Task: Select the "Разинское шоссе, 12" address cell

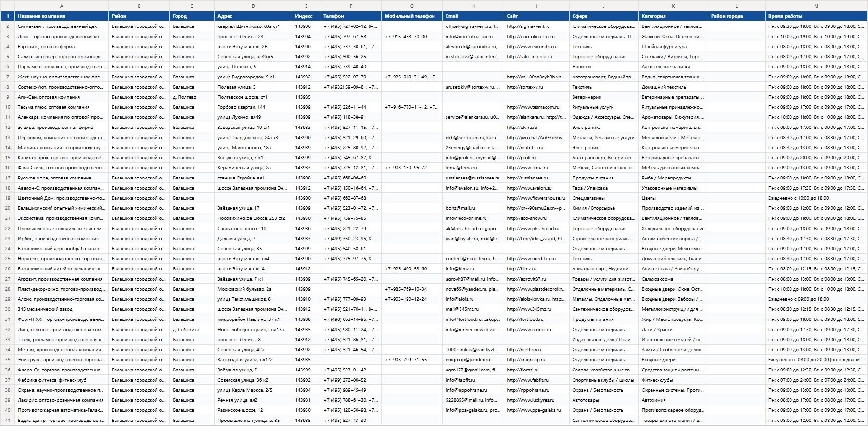Action: [x=253, y=410]
